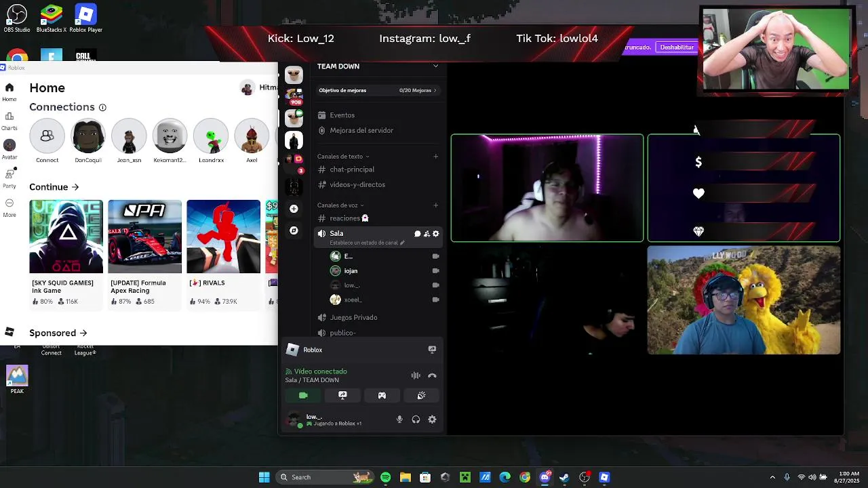
Task: Open Avatar in Roblox sidebar
Action: pyautogui.click(x=9, y=145)
